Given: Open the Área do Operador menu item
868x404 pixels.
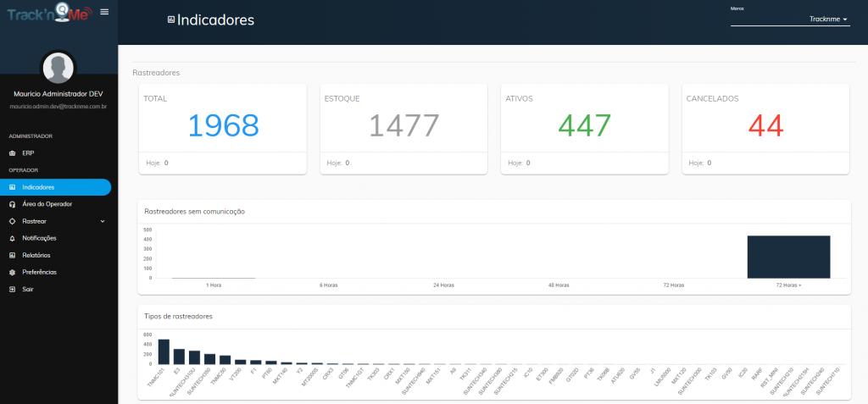Looking at the screenshot, I should coord(55,204).
